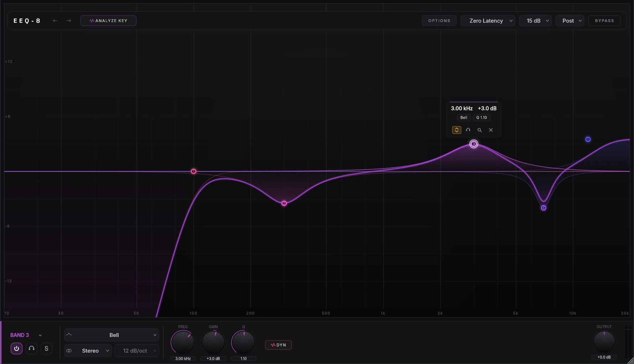Screen dimensions: 634x364
Task: Select band 3 node on the EQ curve
Action: click(x=474, y=144)
